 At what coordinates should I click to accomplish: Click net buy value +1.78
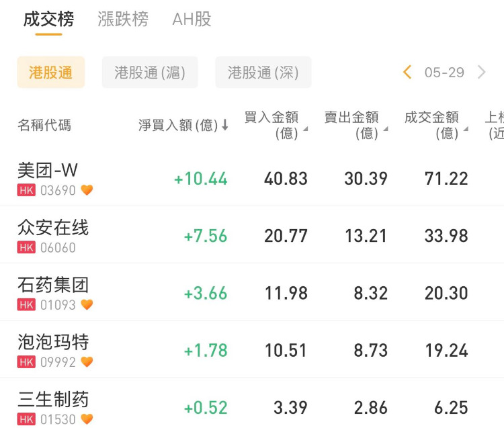tap(206, 350)
